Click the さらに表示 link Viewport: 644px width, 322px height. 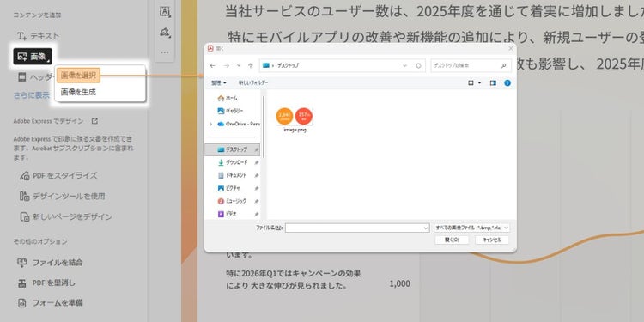pos(32,95)
